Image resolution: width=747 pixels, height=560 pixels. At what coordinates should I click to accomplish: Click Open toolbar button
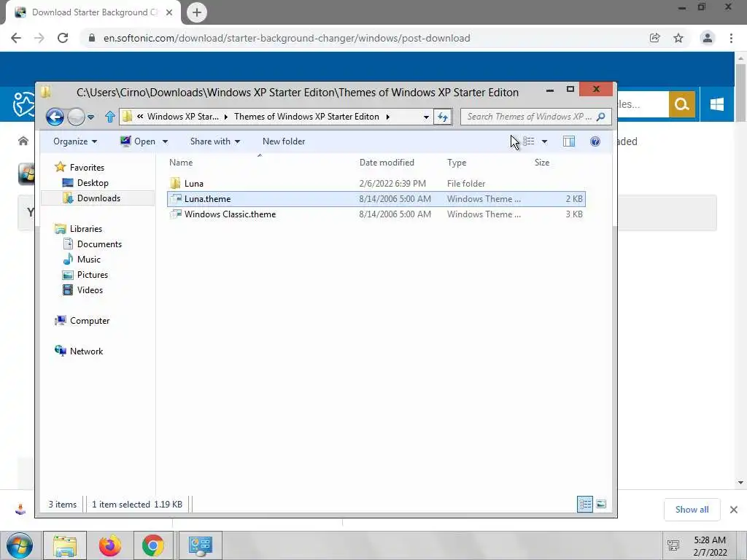click(138, 141)
